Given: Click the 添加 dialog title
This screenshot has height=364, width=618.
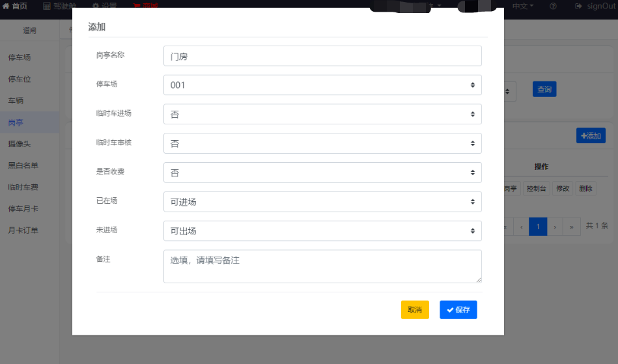Looking at the screenshot, I should [x=96, y=27].
